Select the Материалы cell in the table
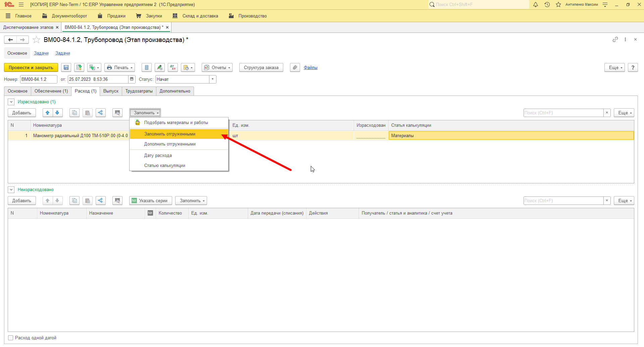Screen dimensions: 644x347 pyautogui.click(x=511, y=135)
